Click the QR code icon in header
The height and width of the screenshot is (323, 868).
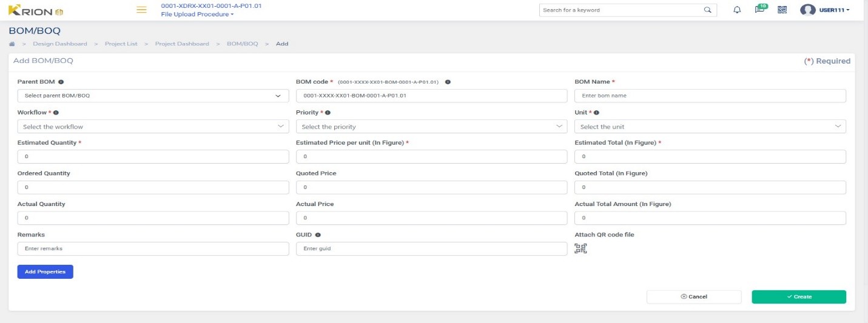coord(782,10)
